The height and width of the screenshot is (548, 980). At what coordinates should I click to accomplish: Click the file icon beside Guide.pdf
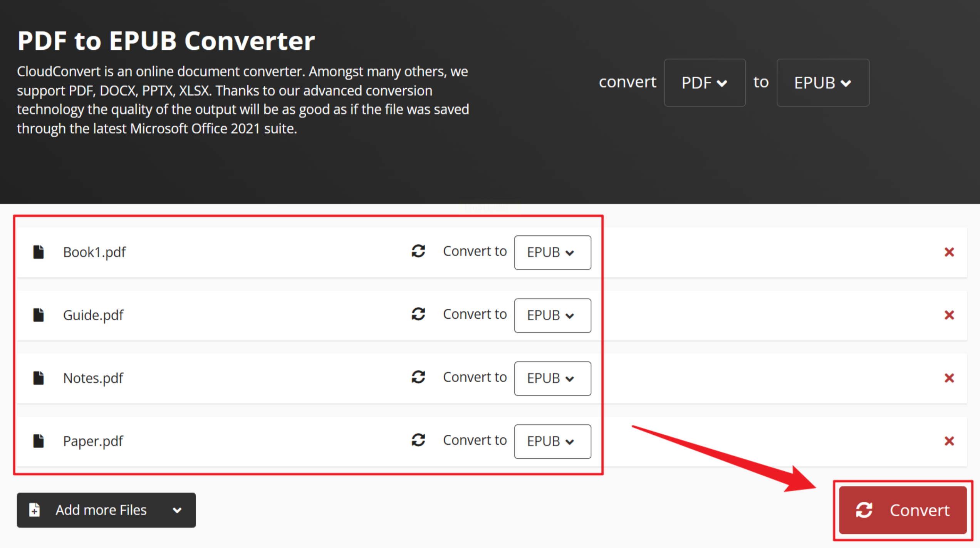click(x=39, y=315)
